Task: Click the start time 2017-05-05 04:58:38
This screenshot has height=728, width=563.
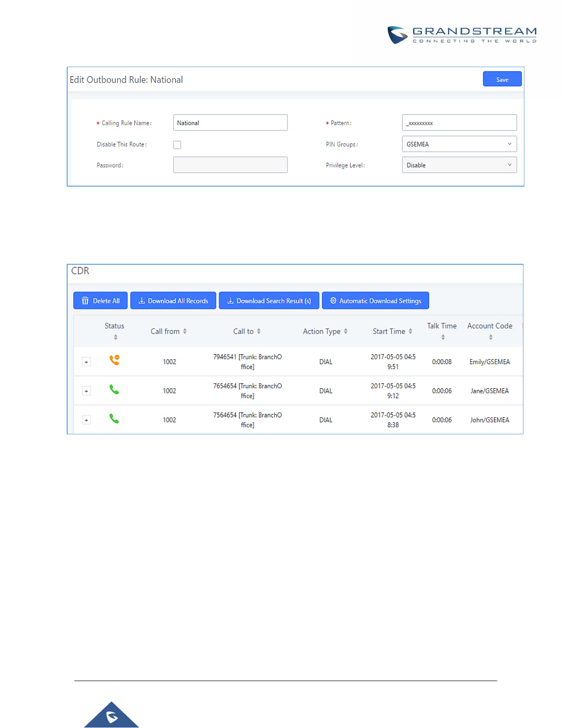Action: (393, 420)
